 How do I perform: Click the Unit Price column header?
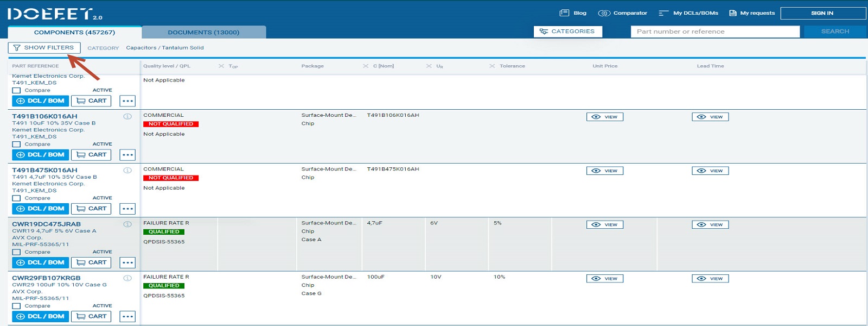click(605, 66)
